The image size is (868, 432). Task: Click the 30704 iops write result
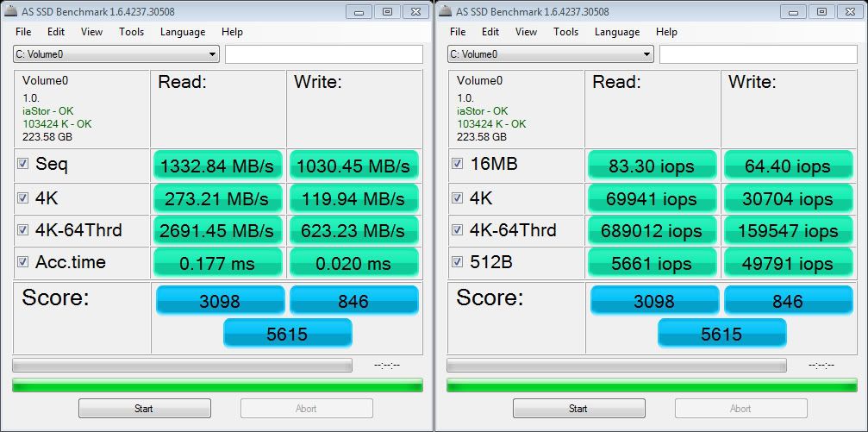coord(789,197)
